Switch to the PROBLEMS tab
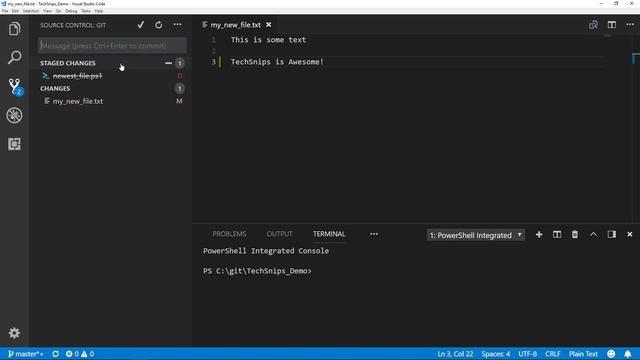 pyautogui.click(x=229, y=234)
